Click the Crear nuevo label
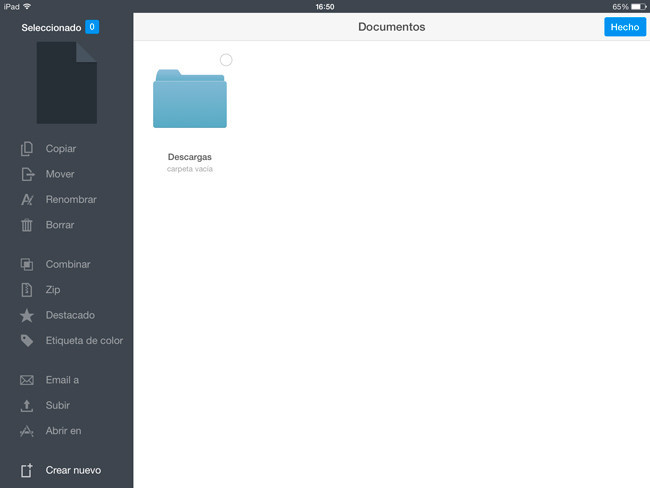Viewport: 650px width, 488px height. click(x=73, y=470)
